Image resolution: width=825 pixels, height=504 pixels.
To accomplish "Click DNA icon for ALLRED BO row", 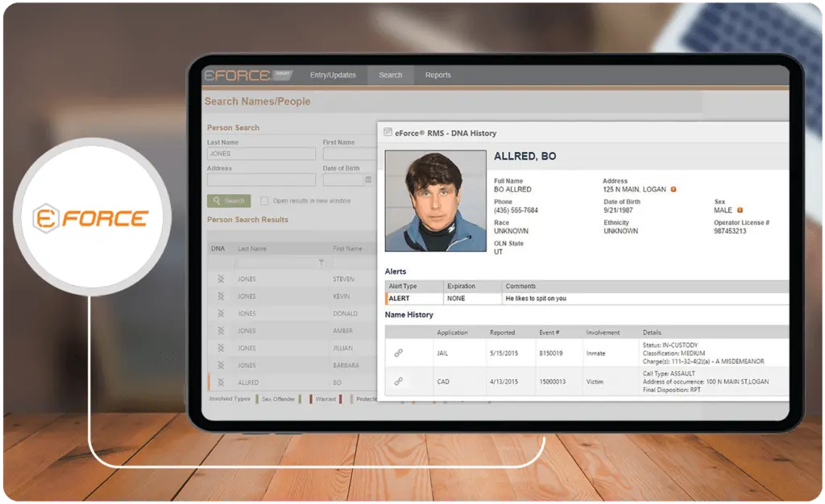I will (x=221, y=382).
